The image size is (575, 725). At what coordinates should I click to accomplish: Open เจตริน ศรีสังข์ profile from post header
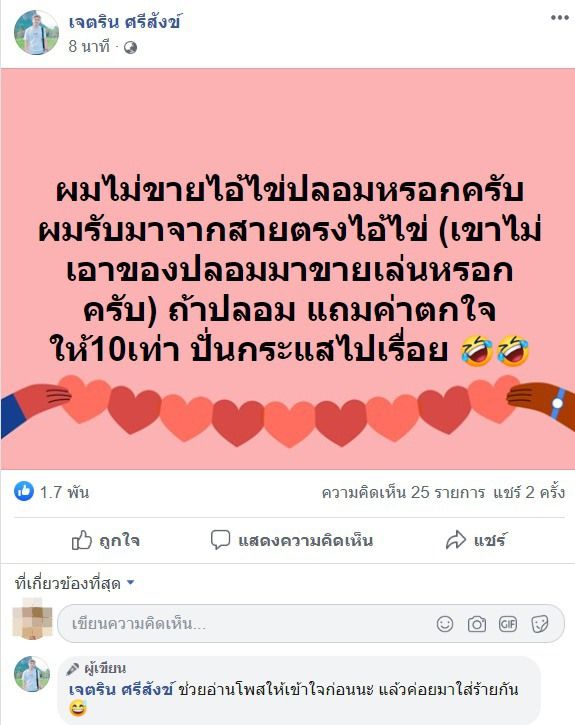(124, 22)
